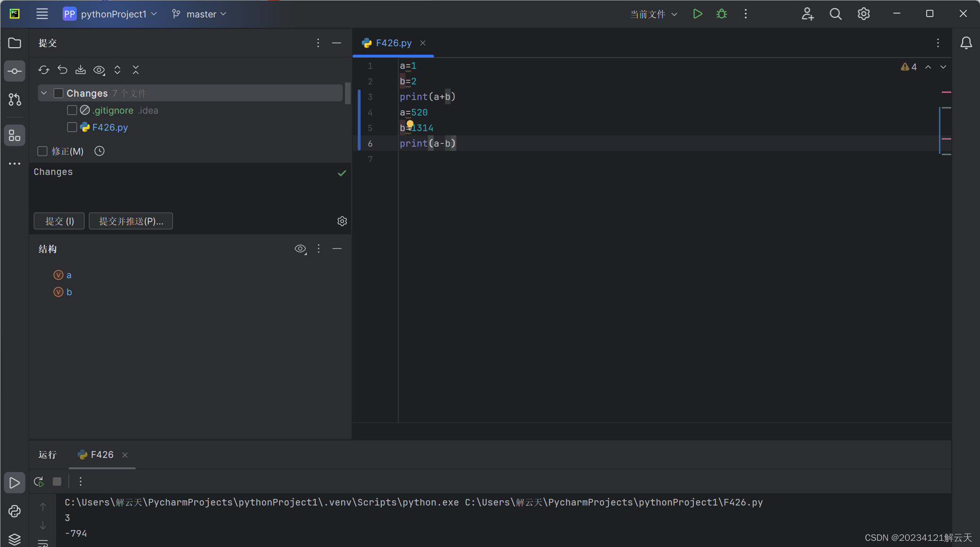Click in the commit message field

(184, 189)
